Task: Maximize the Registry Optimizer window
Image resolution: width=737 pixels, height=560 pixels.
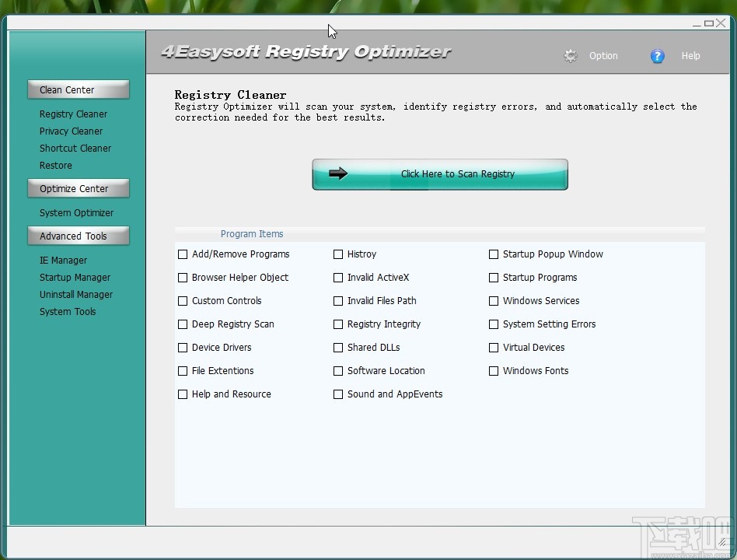Action: click(x=709, y=23)
